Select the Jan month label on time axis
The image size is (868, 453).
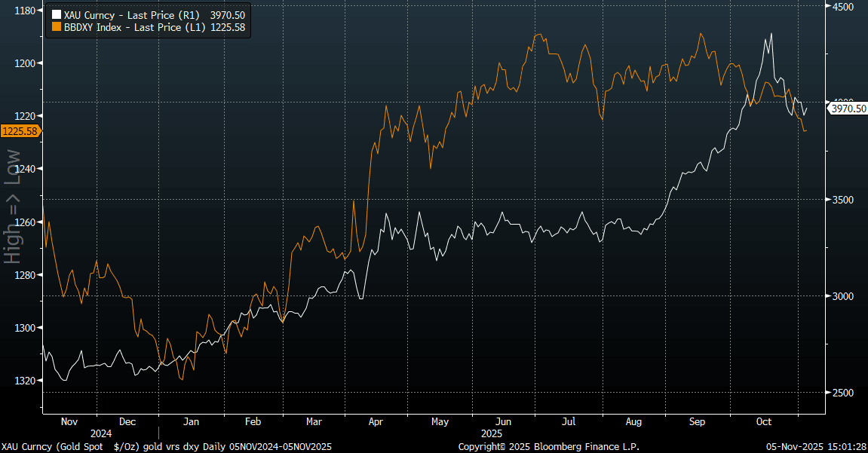pos(192,422)
